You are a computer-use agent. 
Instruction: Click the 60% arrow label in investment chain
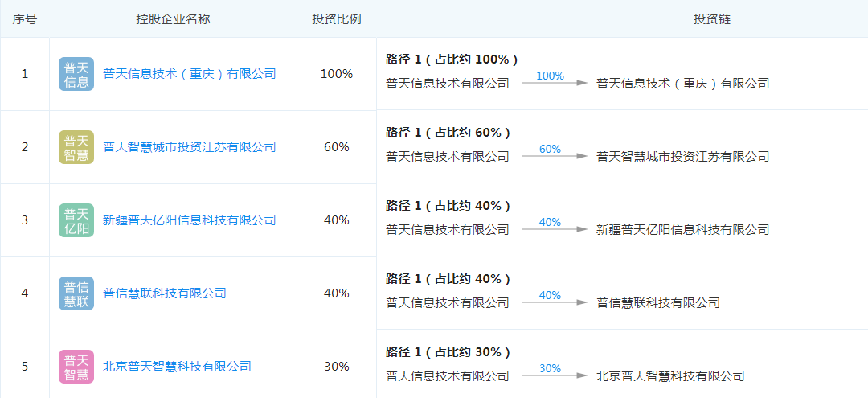[550, 150]
